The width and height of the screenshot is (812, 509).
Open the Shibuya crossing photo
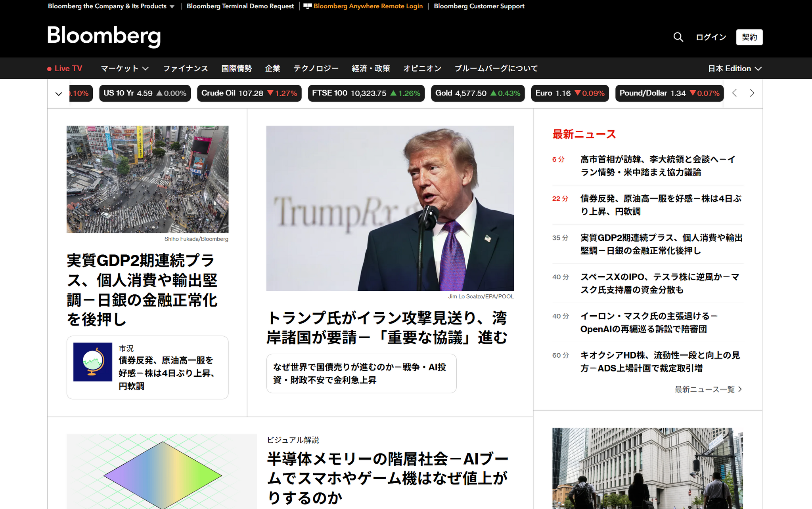pyautogui.click(x=147, y=179)
